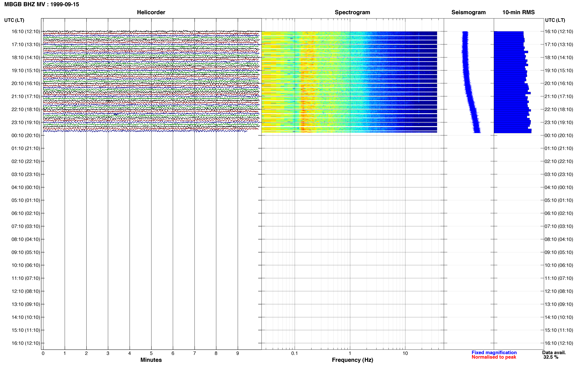Click right time label '00:10 (20:10)'
Screen dimensions: 588x368
(x=559, y=135)
